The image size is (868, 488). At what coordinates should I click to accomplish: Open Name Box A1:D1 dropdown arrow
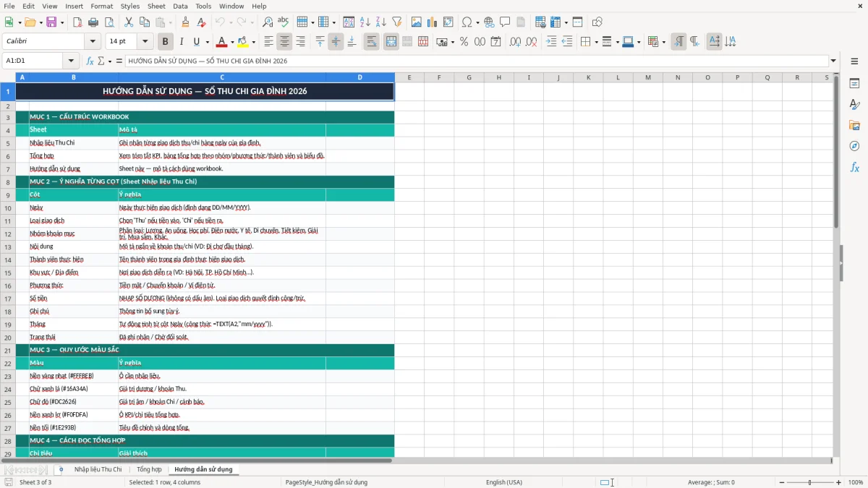tap(71, 61)
